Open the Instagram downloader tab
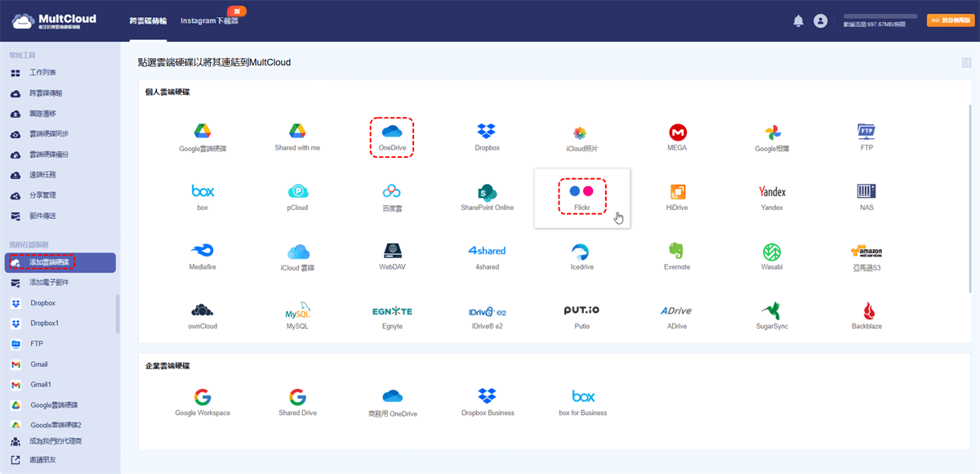The image size is (980, 474). point(209,21)
